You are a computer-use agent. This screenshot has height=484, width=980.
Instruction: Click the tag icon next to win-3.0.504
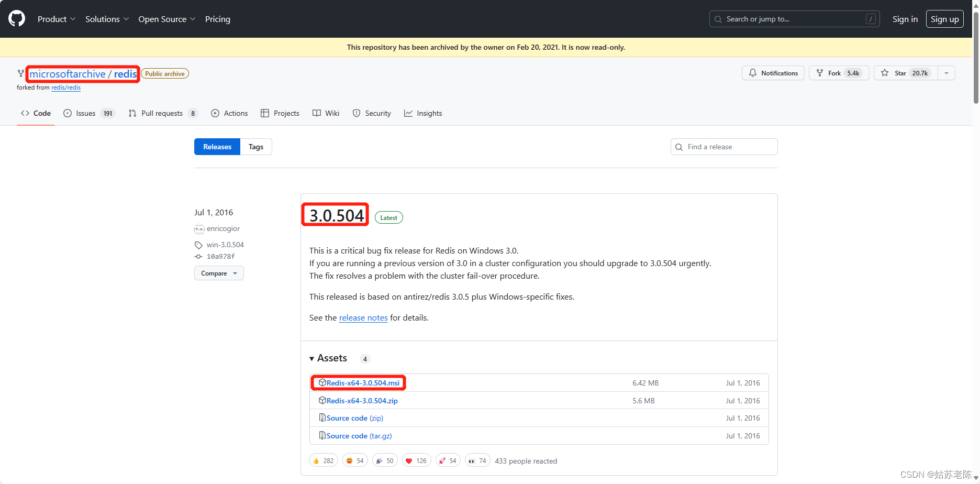198,245
